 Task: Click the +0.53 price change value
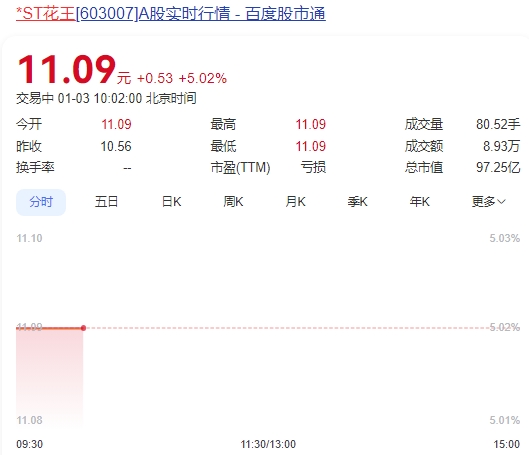(155, 78)
